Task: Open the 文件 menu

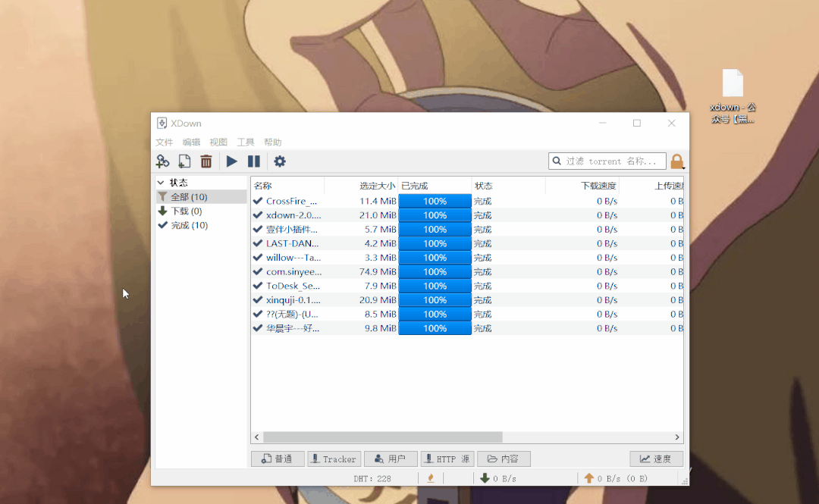Action: click(x=165, y=142)
